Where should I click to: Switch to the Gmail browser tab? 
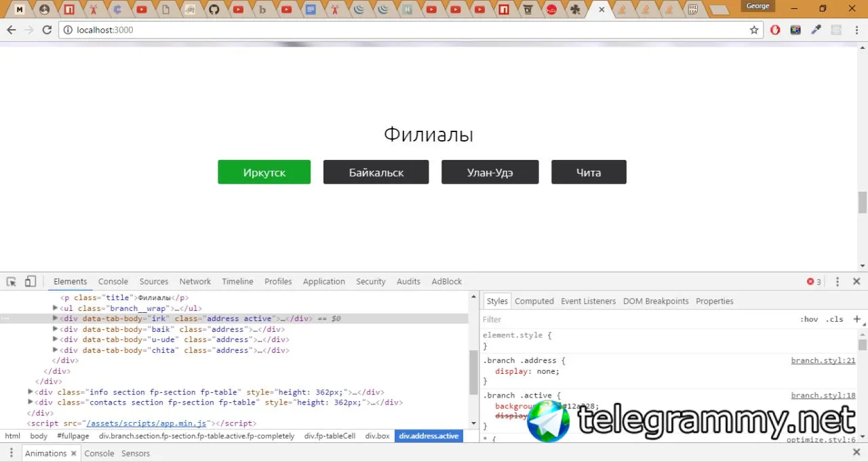pyautogui.click(x=20, y=9)
